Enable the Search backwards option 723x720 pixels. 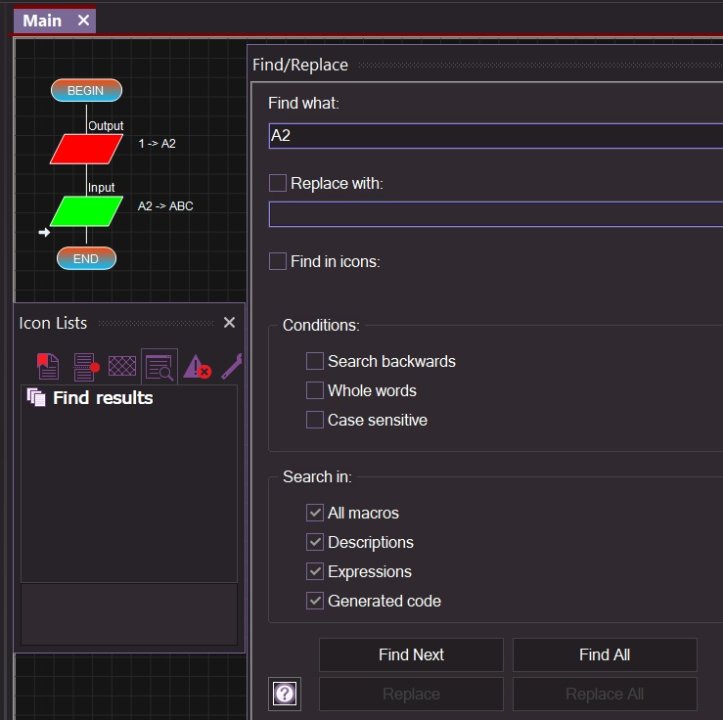point(315,361)
